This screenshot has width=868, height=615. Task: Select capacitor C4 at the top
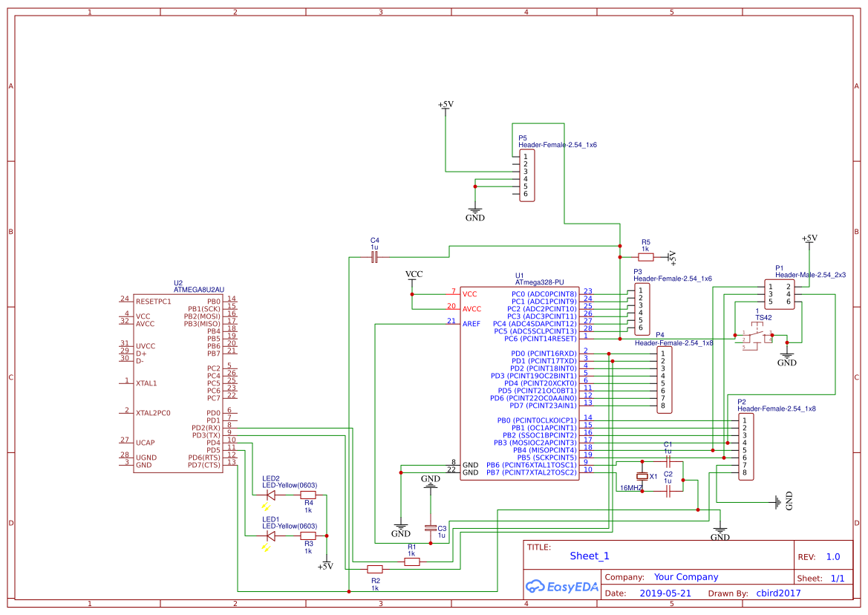point(374,256)
